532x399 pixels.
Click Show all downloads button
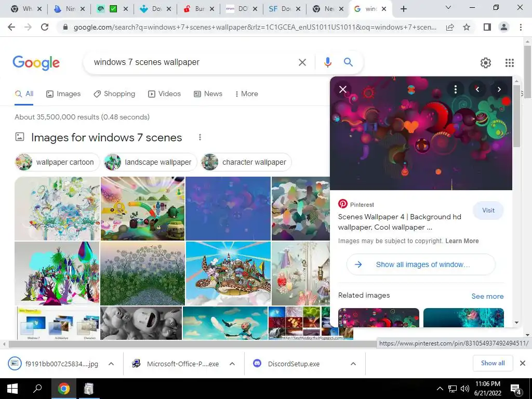coord(493,363)
